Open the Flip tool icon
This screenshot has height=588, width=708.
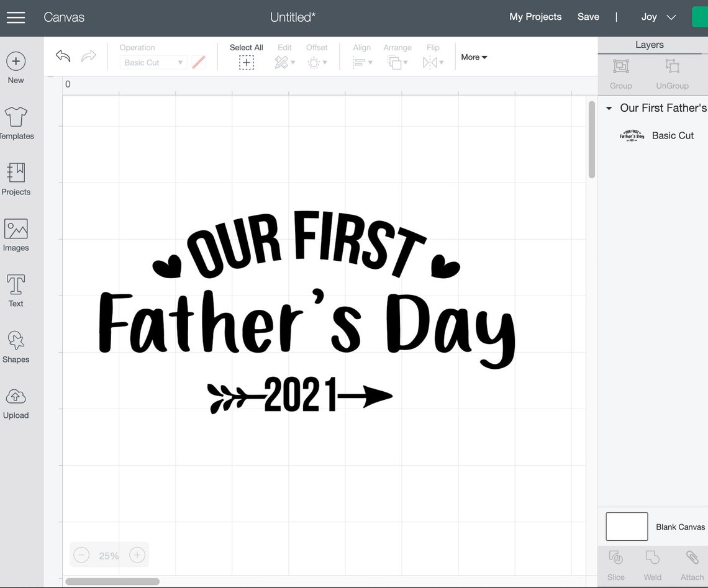[x=429, y=62]
